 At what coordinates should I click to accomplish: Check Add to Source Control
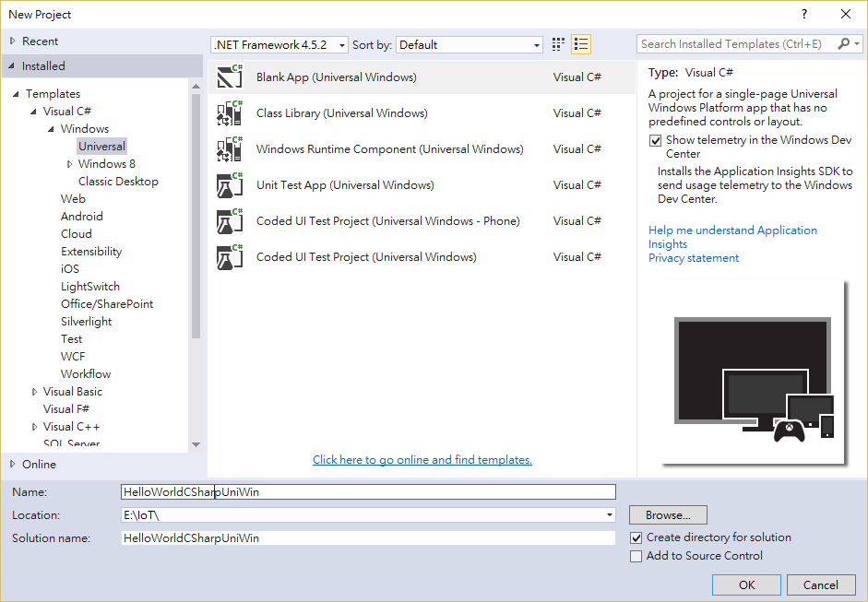pyautogui.click(x=636, y=556)
